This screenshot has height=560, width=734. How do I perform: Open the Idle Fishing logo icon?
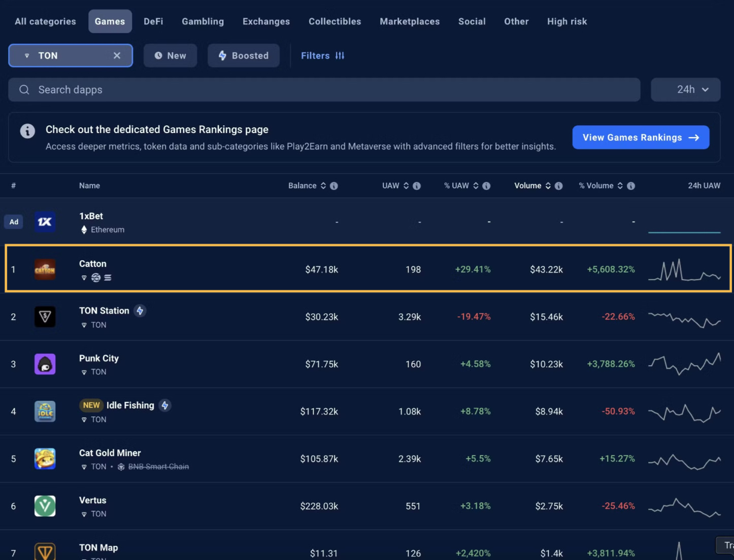pos(45,411)
